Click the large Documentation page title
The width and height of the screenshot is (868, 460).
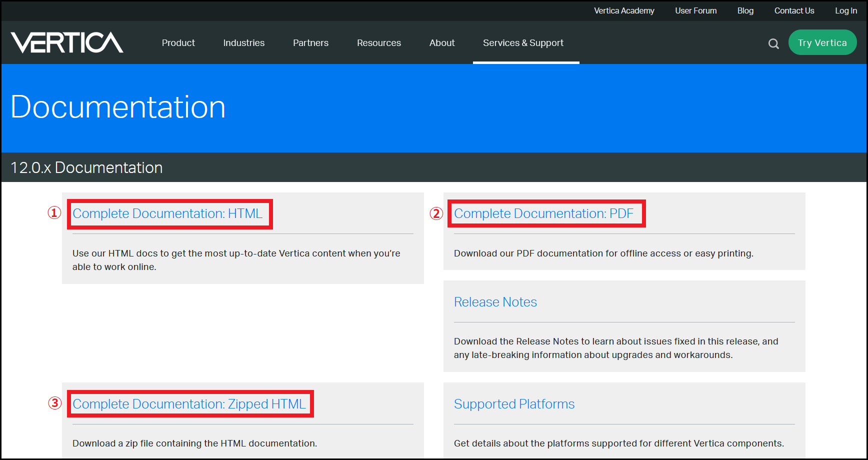118,107
